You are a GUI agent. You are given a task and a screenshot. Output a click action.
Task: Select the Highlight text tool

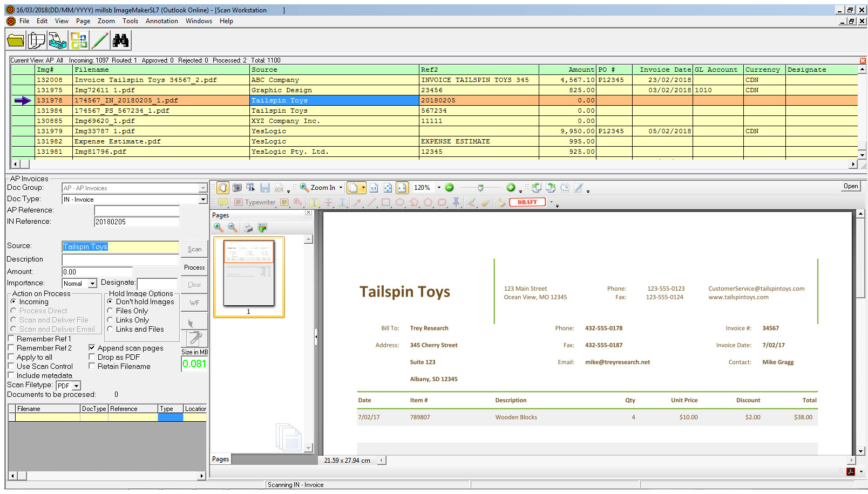[314, 202]
